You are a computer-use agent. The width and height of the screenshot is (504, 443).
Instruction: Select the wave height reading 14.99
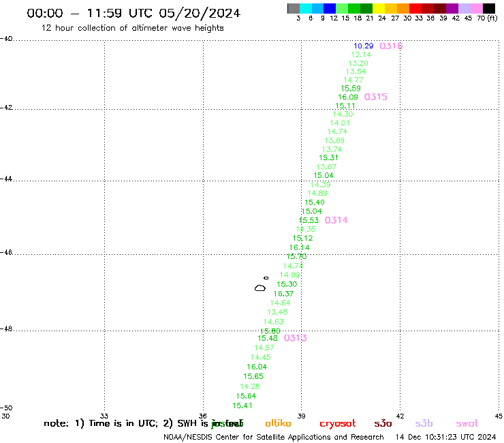coord(290,275)
